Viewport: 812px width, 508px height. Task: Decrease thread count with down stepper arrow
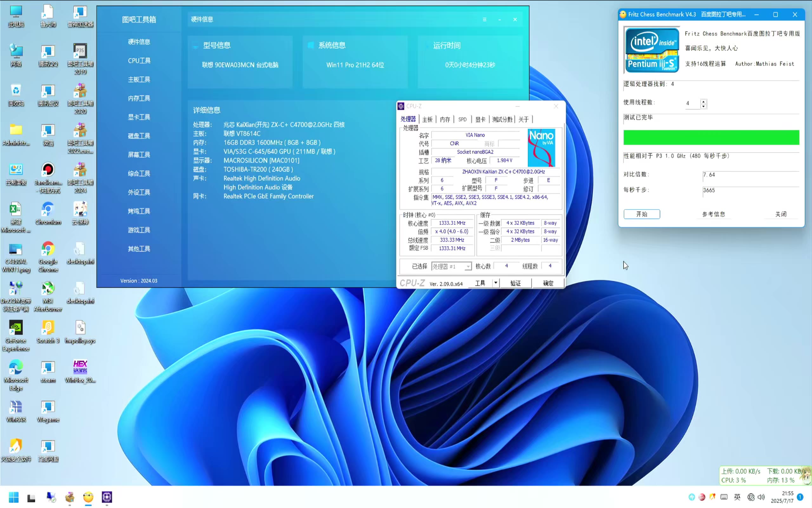click(704, 106)
